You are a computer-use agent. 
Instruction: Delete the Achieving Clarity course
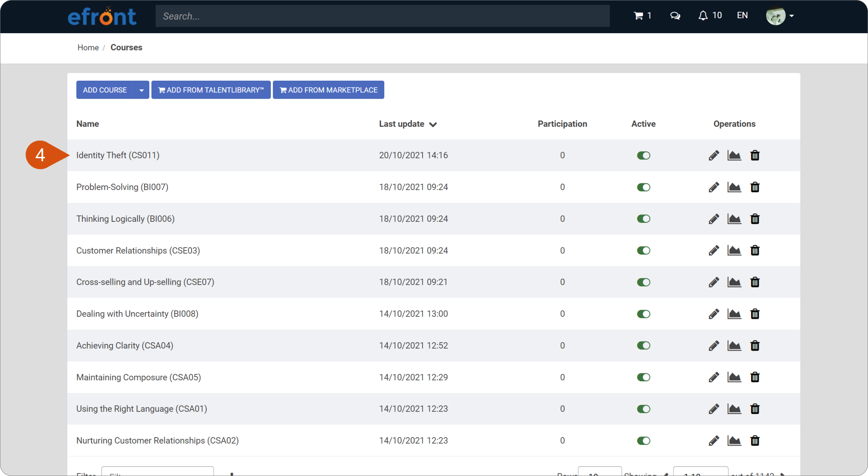point(755,345)
